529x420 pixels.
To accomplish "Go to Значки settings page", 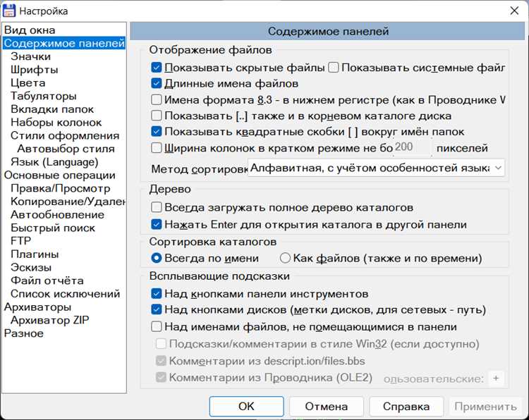I will point(31,56).
